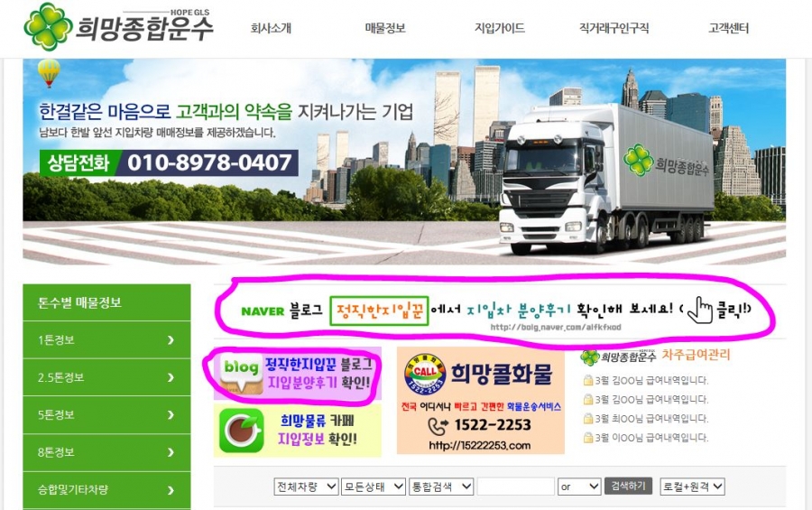Open the or condition dropdown

(x=579, y=487)
